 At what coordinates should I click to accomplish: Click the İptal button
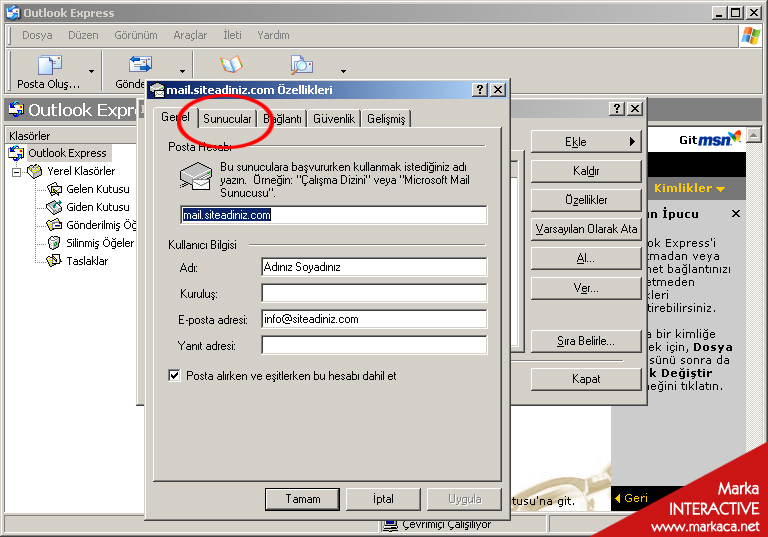coord(383,499)
